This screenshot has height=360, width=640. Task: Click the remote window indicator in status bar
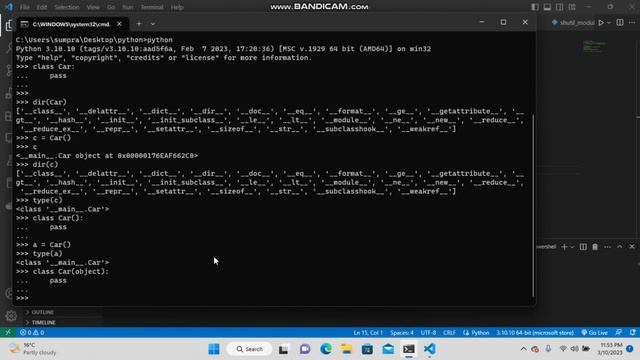[x=7, y=332]
